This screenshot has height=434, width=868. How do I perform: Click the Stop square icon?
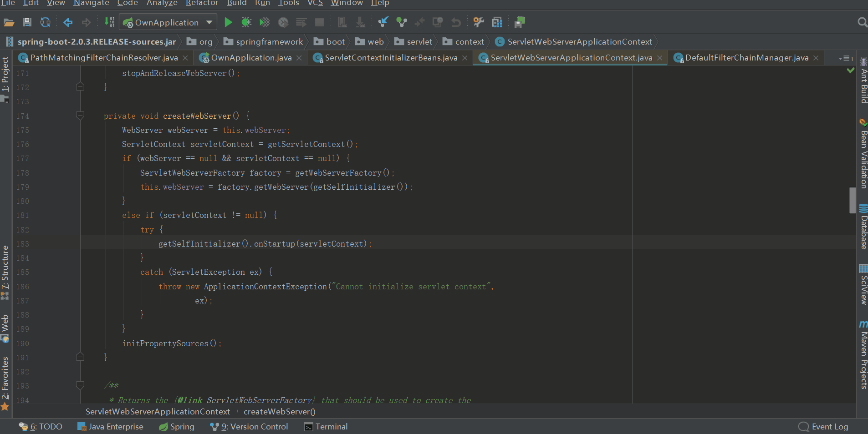point(320,22)
